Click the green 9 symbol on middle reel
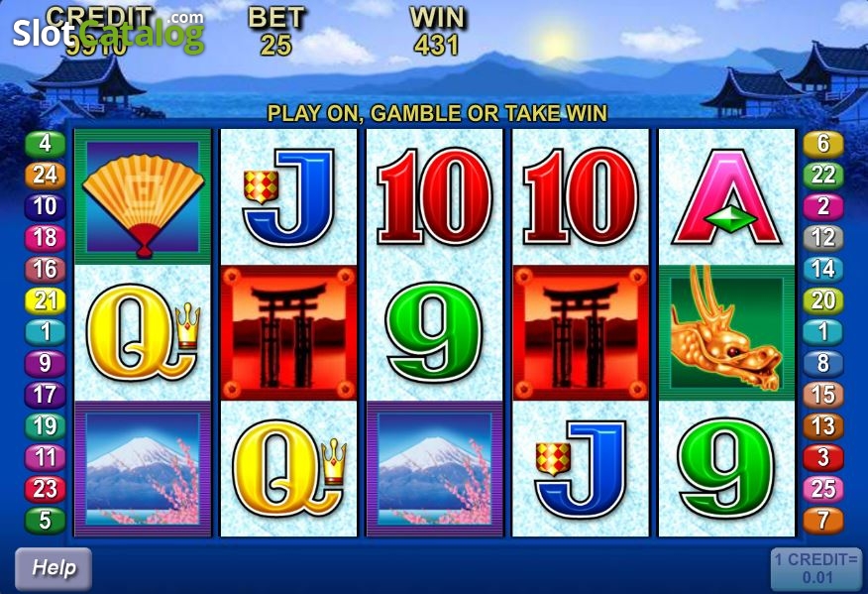The height and width of the screenshot is (594, 868). click(435, 332)
